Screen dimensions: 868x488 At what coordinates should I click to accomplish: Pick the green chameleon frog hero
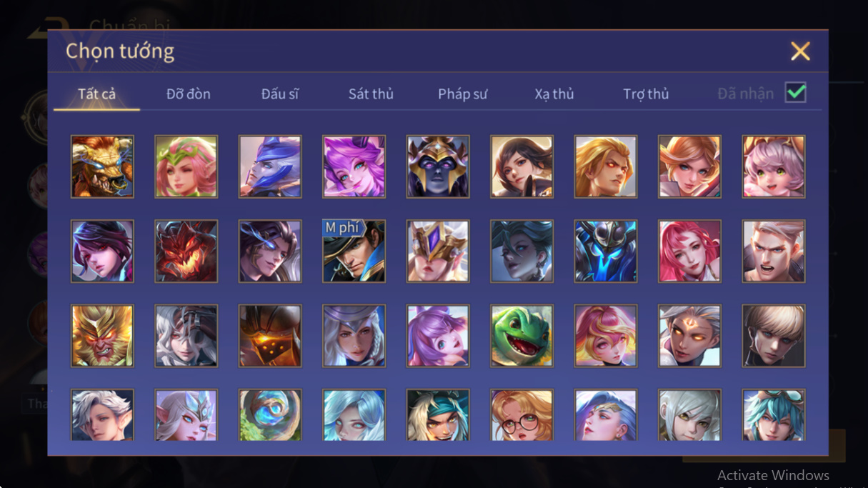pyautogui.click(x=522, y=336)
